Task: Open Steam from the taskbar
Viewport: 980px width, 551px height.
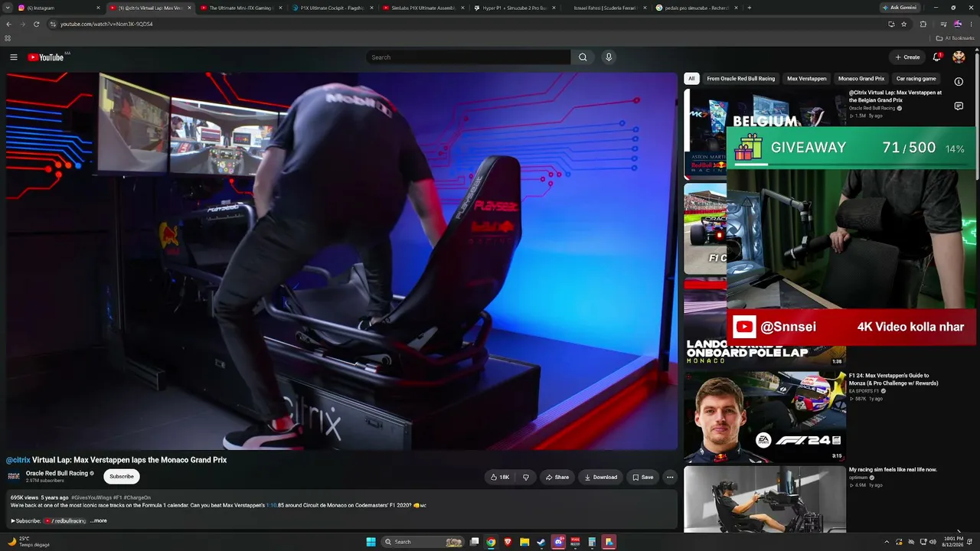Action: (x=541, y=542)
